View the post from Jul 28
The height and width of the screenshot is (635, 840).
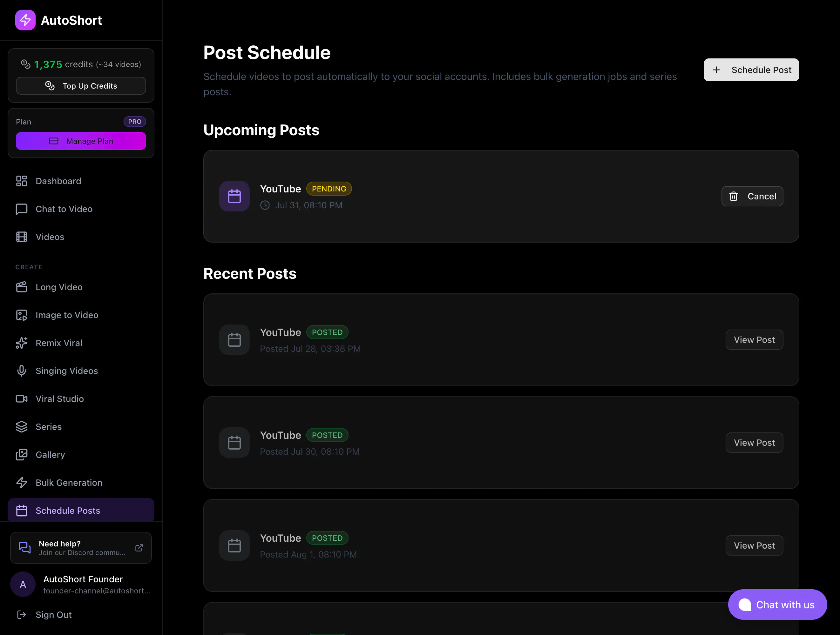point(754,340)
